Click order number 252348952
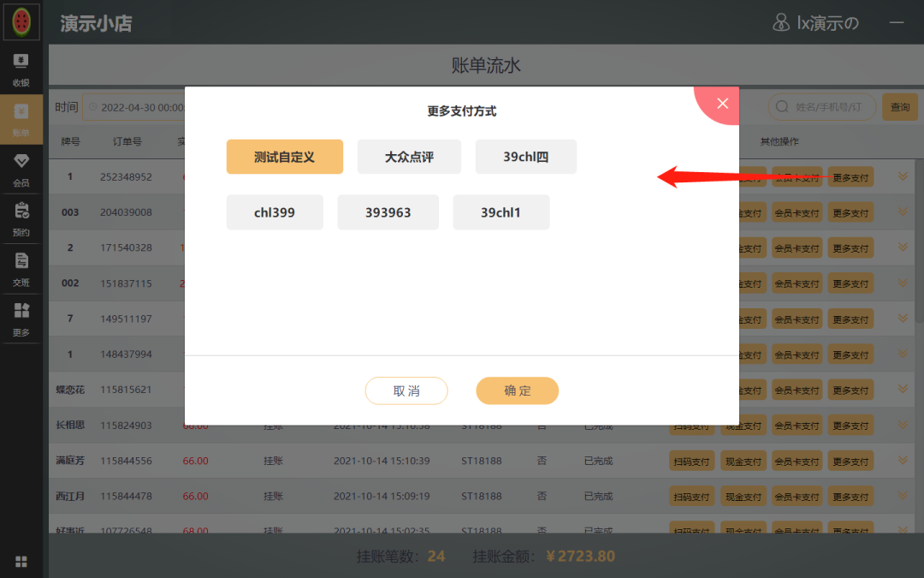Screen dimensions: 924x578 (x=126, y=177)
